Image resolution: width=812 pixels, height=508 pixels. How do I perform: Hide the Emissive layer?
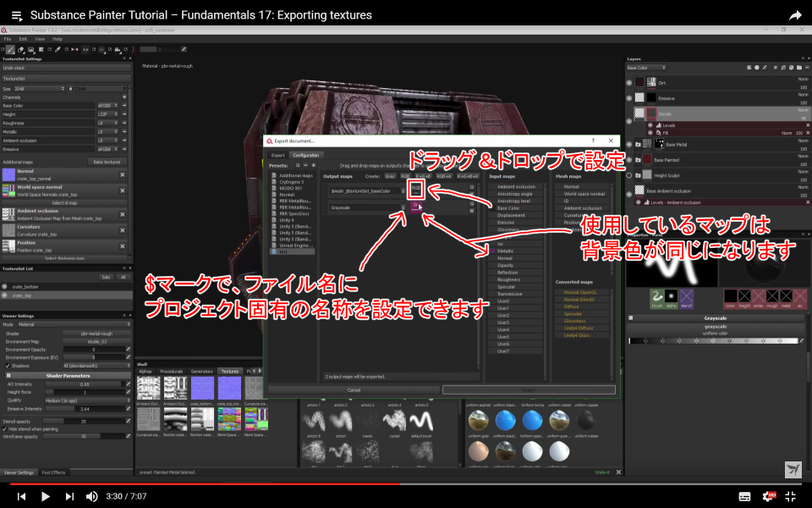click(629, 98)
